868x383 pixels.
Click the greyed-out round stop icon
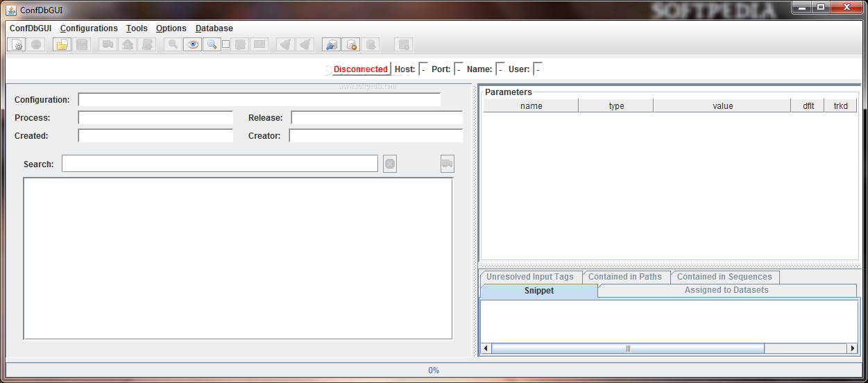[36, 44]
